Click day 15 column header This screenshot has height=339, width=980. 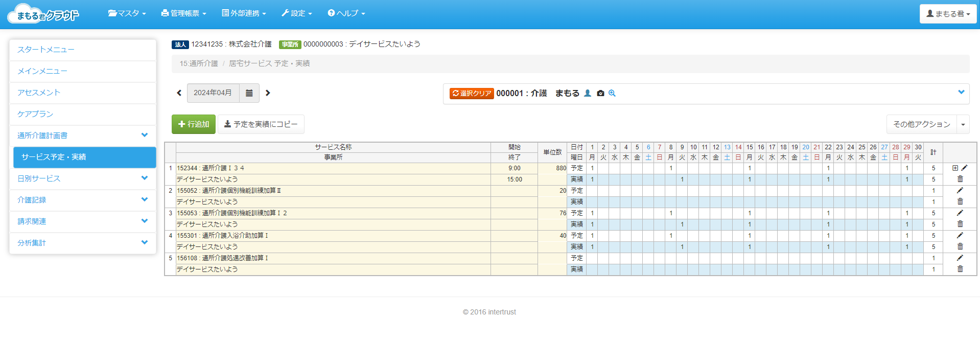click(x=750, y=147)
